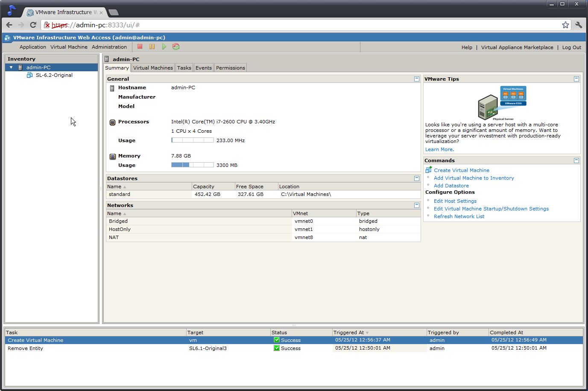
Task: Click the Create Virtual Machine link
Action: click(x=462, y=170)
